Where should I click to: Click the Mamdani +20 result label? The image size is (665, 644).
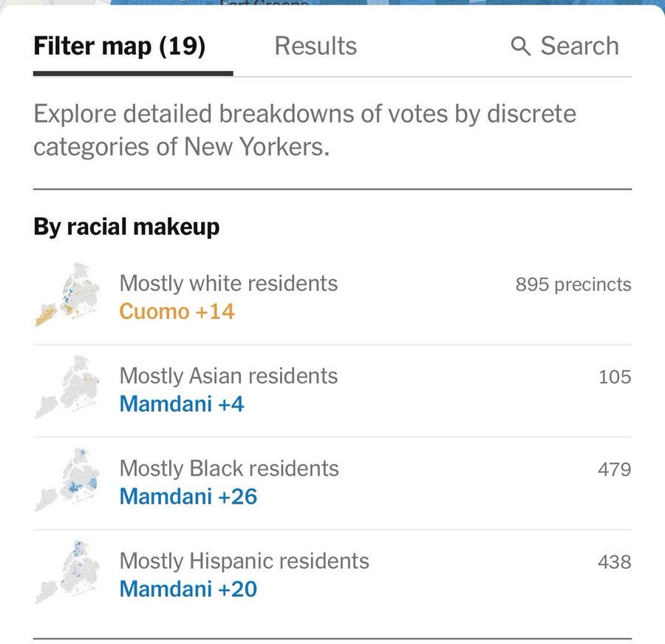187,589
